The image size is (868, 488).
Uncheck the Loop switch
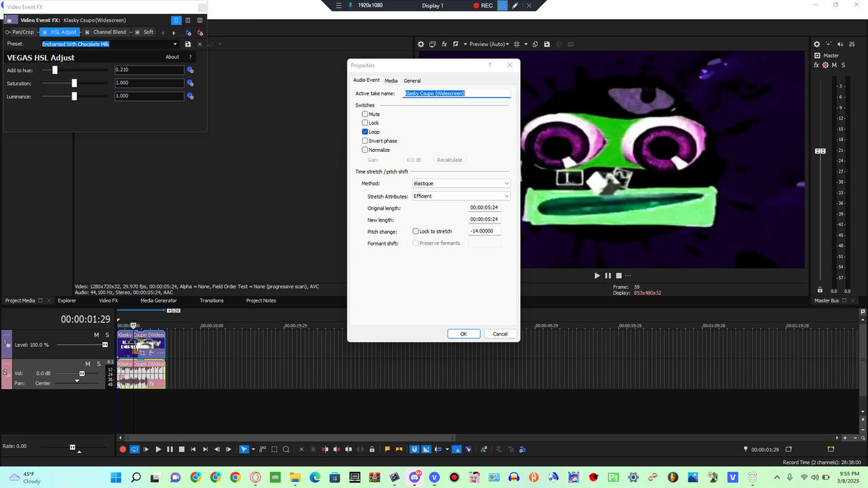(365, 131)
